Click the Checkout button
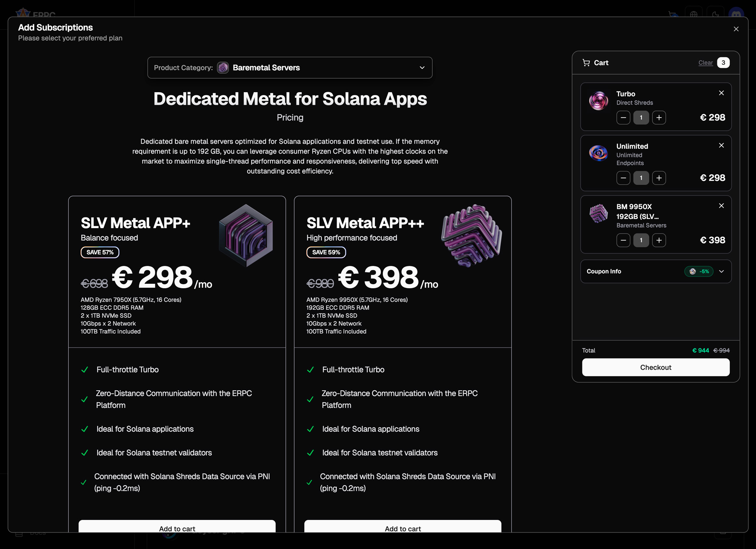The height and width of the screenshot is (549, 756). (656, 367)
